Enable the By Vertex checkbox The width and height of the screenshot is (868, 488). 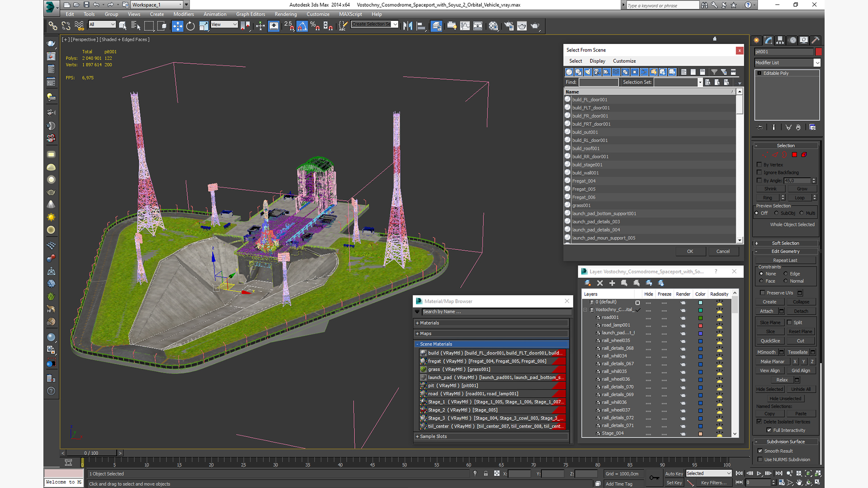pyautogui.click(x=759, y=164)
